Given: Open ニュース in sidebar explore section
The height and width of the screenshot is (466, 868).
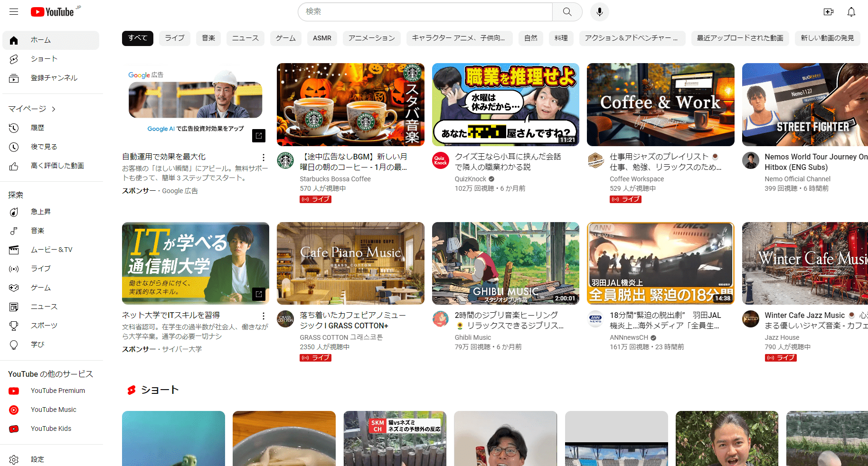Looking at the screenshot, I should 51,307.
